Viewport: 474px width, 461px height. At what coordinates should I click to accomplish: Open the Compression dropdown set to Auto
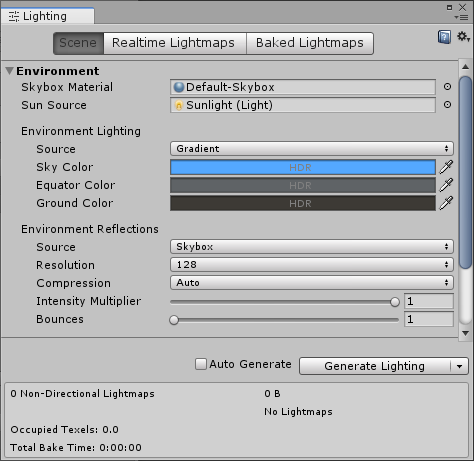[312, 283]
